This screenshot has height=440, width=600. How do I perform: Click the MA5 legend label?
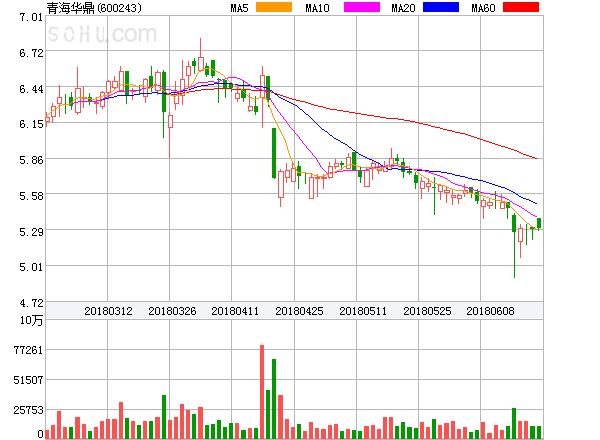tap(239, 8)
